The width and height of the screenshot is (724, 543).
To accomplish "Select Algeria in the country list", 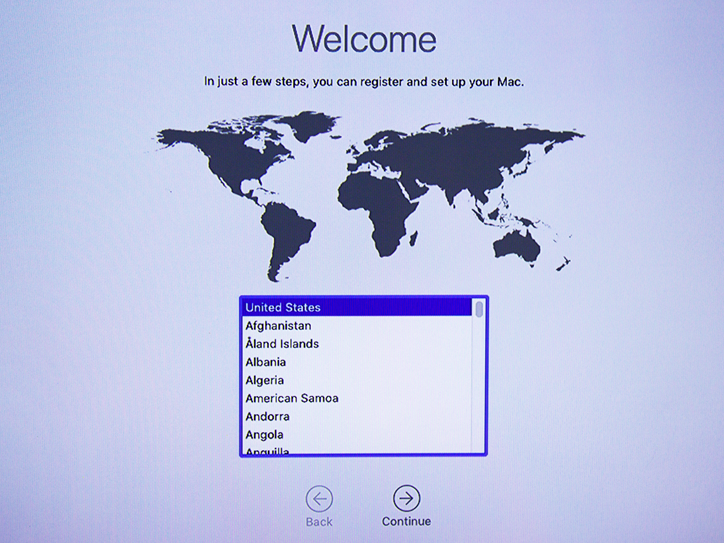I will click(357, 380).
